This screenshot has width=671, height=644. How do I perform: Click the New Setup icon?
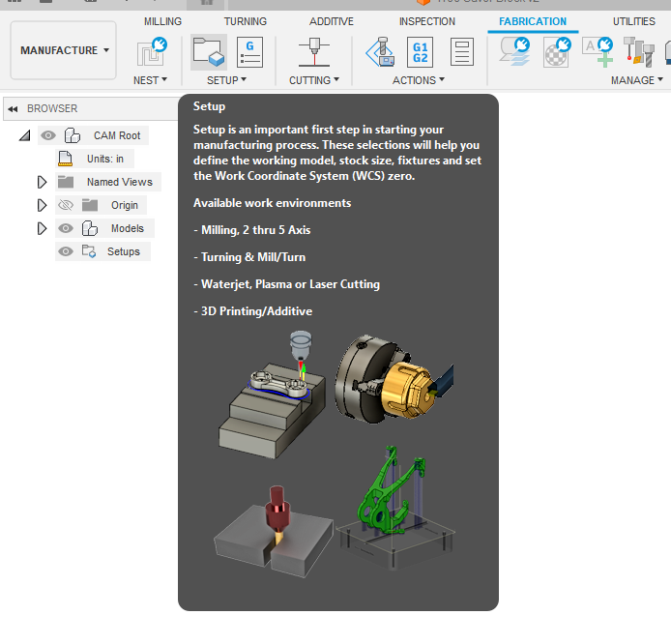pyautogui.click(x=209, y=52)
